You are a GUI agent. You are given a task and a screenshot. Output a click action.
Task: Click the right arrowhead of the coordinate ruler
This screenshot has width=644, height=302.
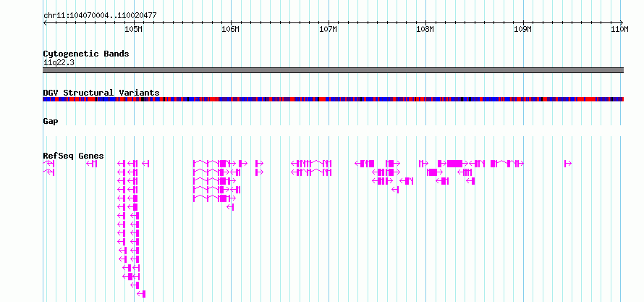coord(622,22)
